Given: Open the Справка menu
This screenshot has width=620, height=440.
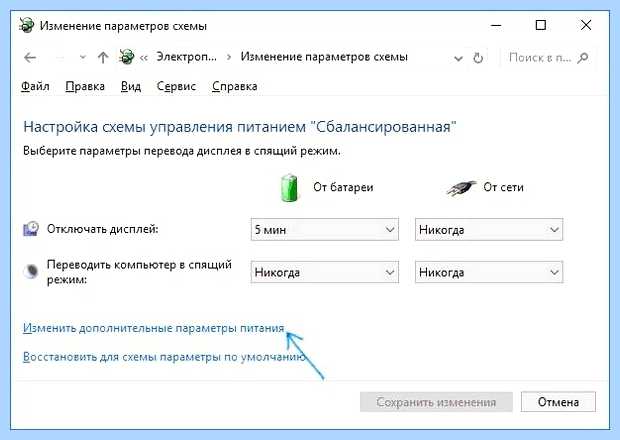Looking at the screenshot, I should (x=235, y=86).
